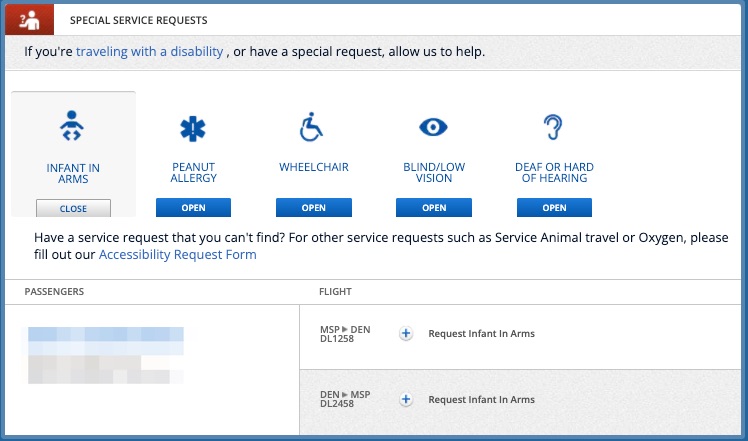
Task: Pick the Blind/Low Vision eye icon
Action: [433, 127]
